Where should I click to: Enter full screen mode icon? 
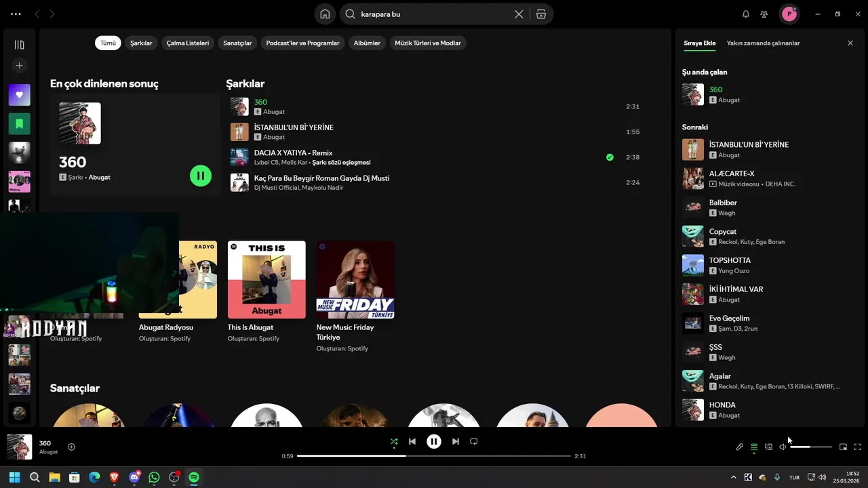point(858,447)
